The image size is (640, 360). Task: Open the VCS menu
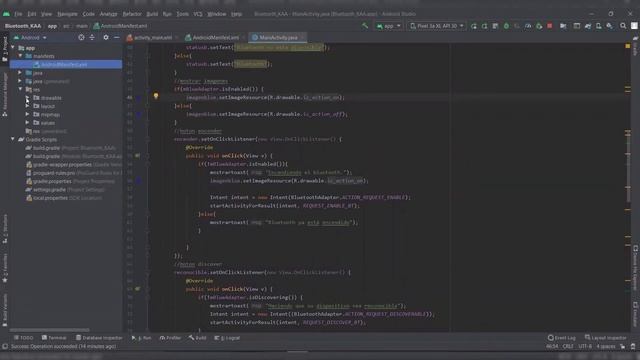pyautogui.click(x=198, y=14)
